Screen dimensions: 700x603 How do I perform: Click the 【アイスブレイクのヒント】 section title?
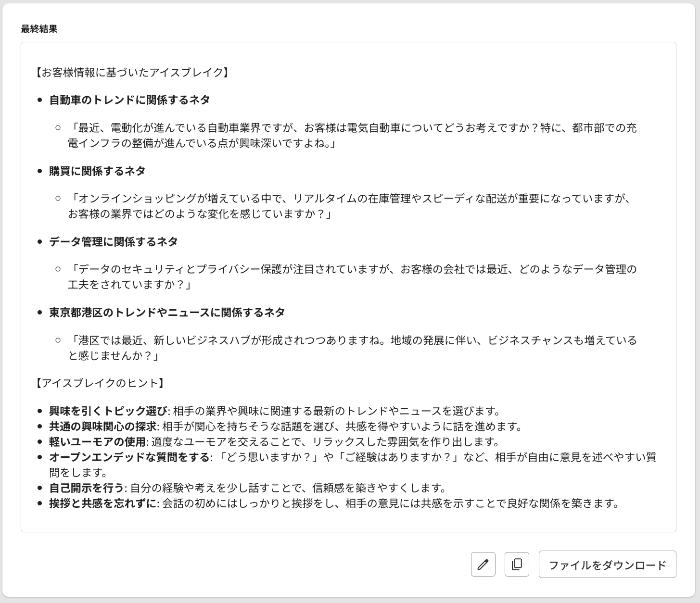[x=100, y=383]
